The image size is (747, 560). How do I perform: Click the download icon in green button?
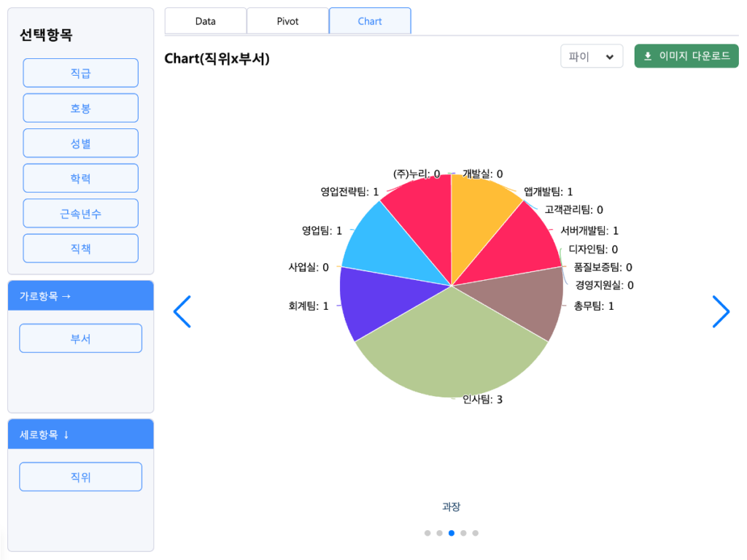click(x=648, y=56)
